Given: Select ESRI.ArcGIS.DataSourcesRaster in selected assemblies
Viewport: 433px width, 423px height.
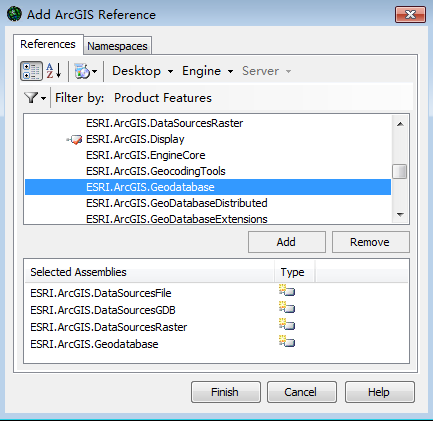Looking at the screenshot, I should coord(109,327).
